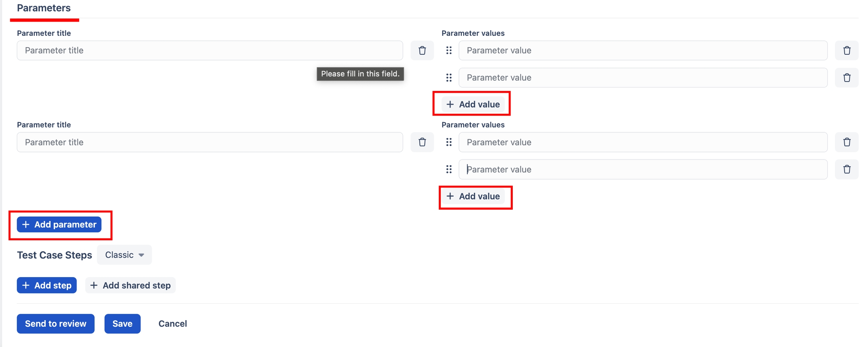Image resolution: width=868 pixels, height=347 pixels.
Task: Cancel editing the test case
Action: (x=173, y=324)
